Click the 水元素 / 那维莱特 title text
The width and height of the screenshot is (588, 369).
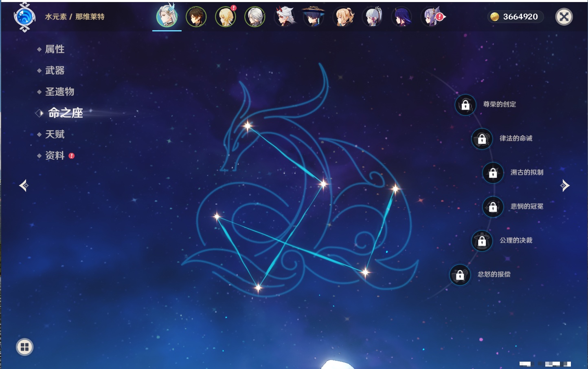pyautogui.click(x=75, y=17)
